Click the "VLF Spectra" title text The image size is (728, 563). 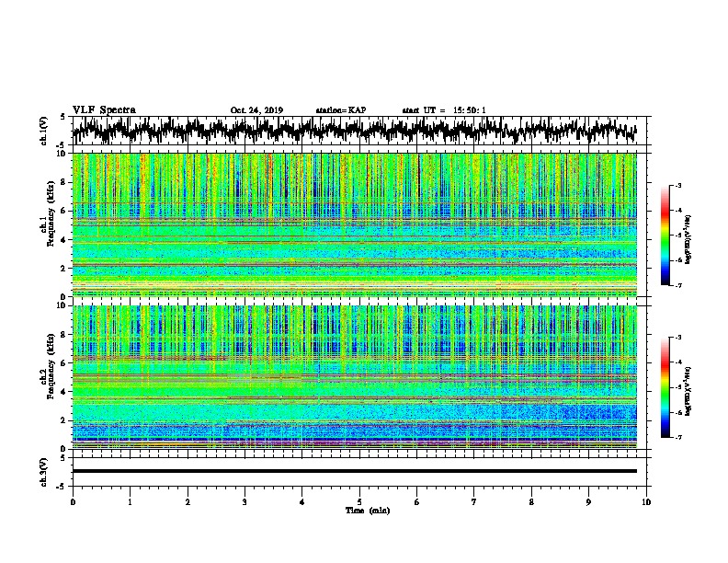click(104, 109)
